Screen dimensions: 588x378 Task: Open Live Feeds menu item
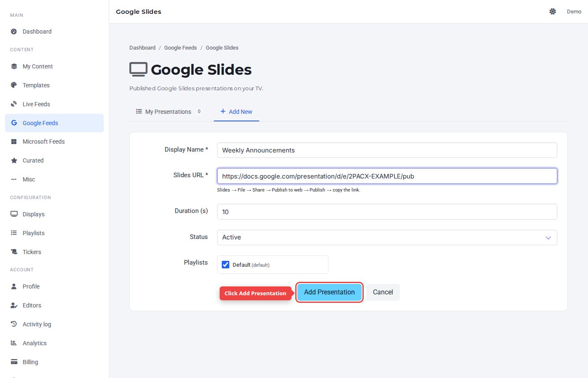pos(54,104)
